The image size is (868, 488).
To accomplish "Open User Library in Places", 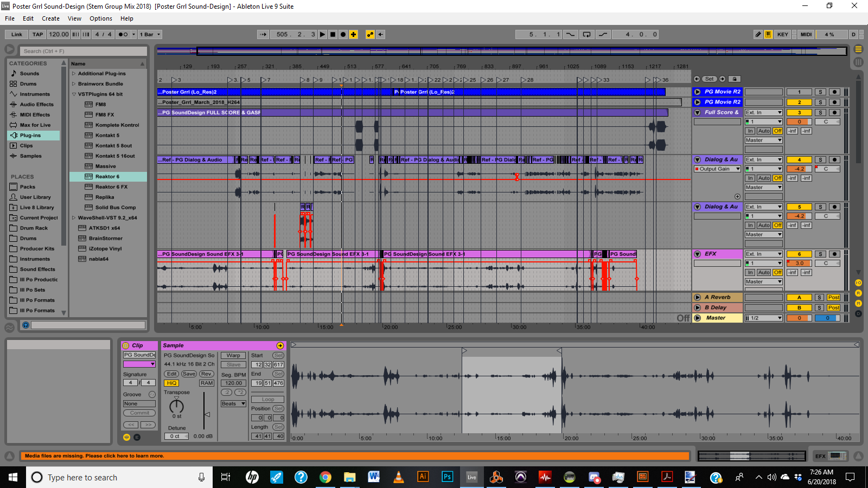I will click(x=35, y=197).
